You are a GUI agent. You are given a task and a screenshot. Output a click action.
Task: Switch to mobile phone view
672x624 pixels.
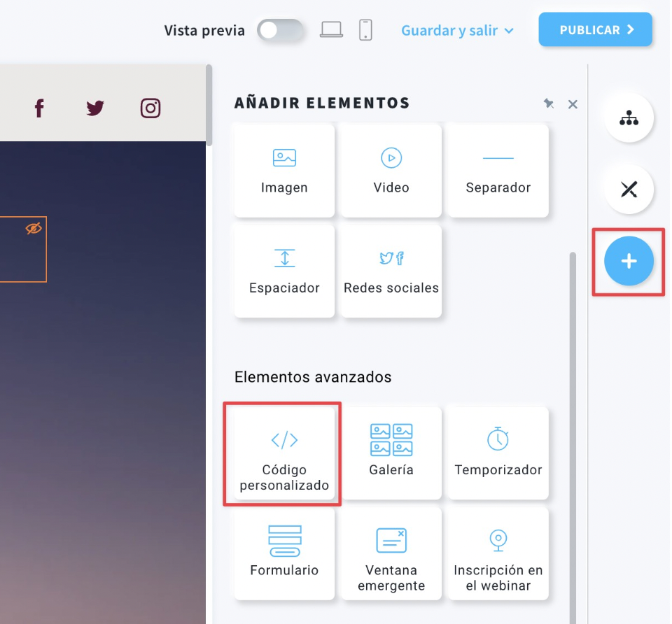[365, 30]
